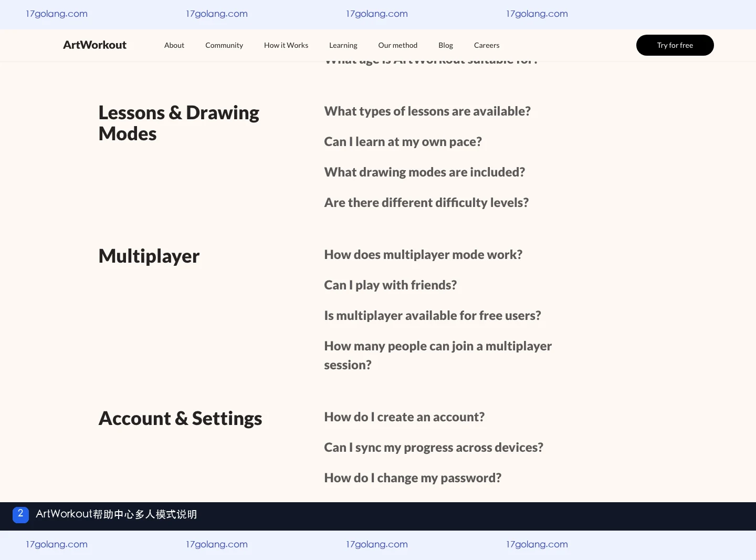
Task: Expand 'How do I change my password?'
Action: (x=413, y=478)
